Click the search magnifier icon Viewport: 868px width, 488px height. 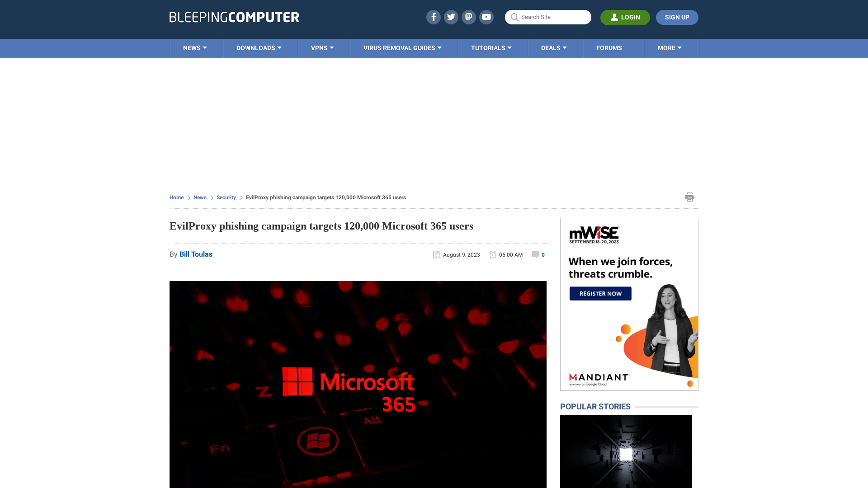click(514, 17)
